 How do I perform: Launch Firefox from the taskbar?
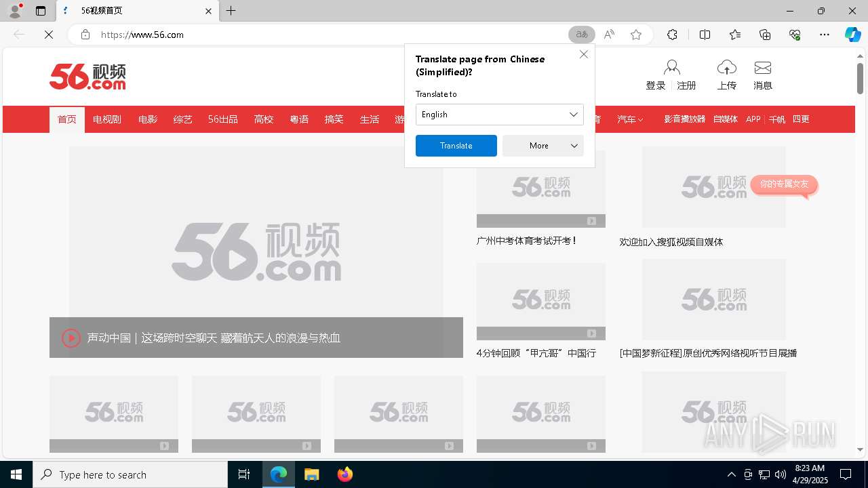345,474
